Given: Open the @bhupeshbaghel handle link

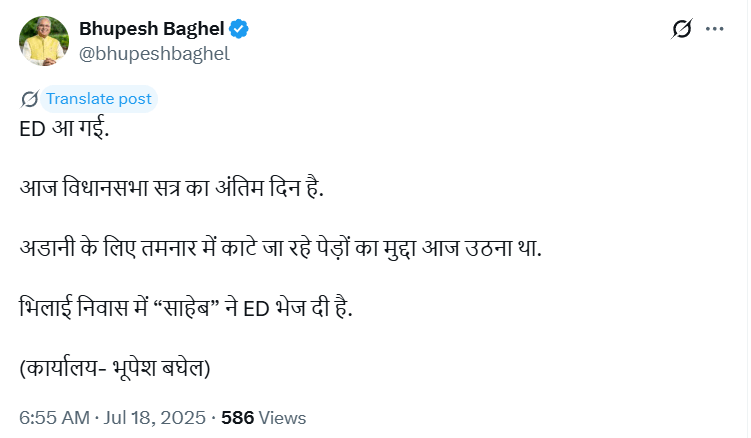Looking at the screenshot, I should 154,54.
